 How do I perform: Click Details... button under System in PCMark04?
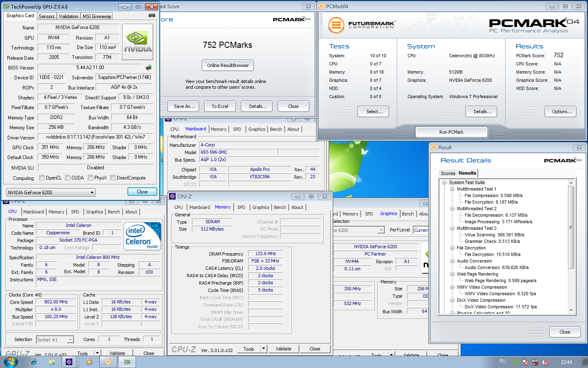pos(482,112)
